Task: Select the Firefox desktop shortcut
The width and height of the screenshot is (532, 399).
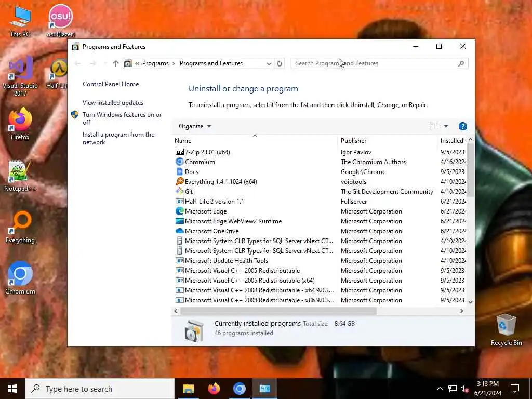Action: pos(20,124)
